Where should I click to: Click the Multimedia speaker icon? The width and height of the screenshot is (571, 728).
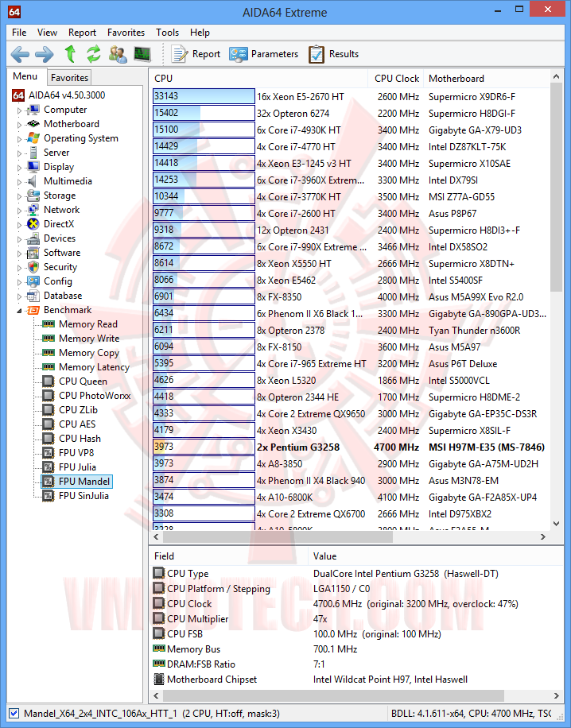(x=32, y=181)
